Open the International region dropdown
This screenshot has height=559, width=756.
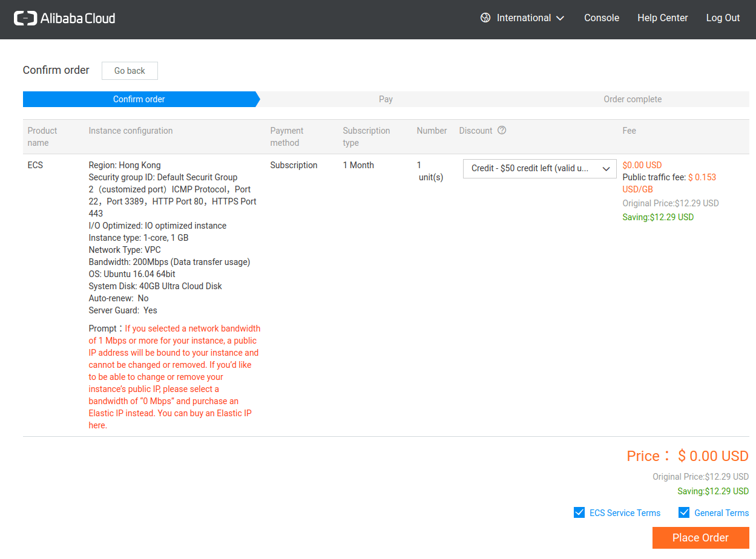tap(522, 18)
